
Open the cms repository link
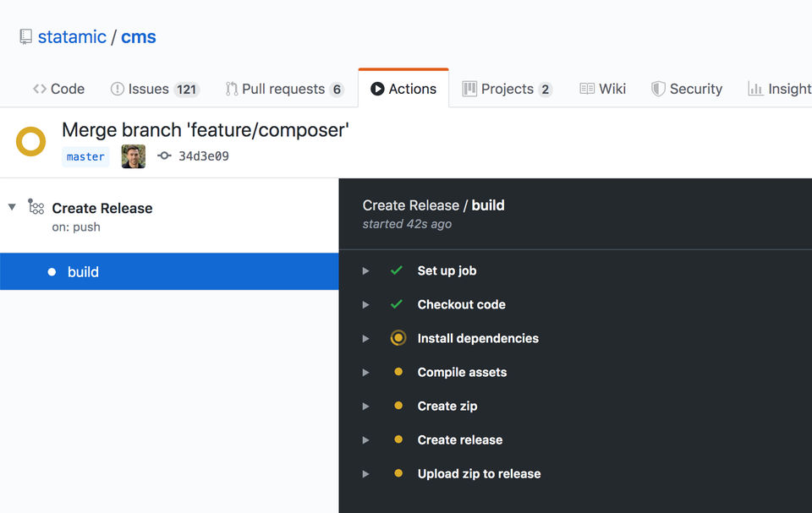pyautogui.click(x=139, y=37)
